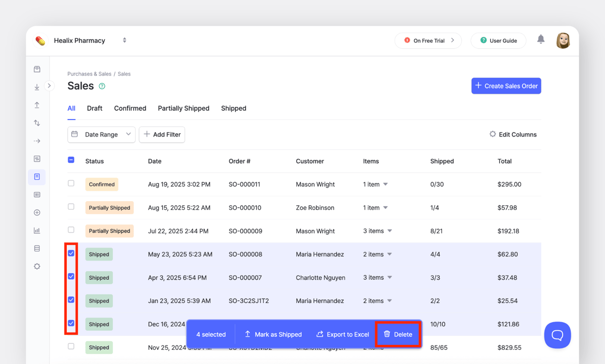
Task: Uncheck the SO-000008 row checkbox
Action: tap(71, 253)
